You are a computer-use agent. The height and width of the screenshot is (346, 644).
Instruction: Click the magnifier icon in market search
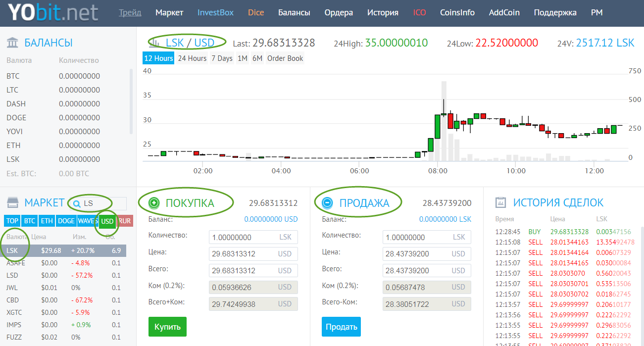pos(77,203)
